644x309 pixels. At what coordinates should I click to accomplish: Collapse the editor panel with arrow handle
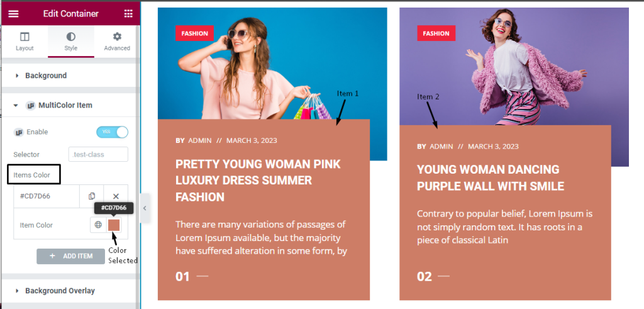click(145, 208)
